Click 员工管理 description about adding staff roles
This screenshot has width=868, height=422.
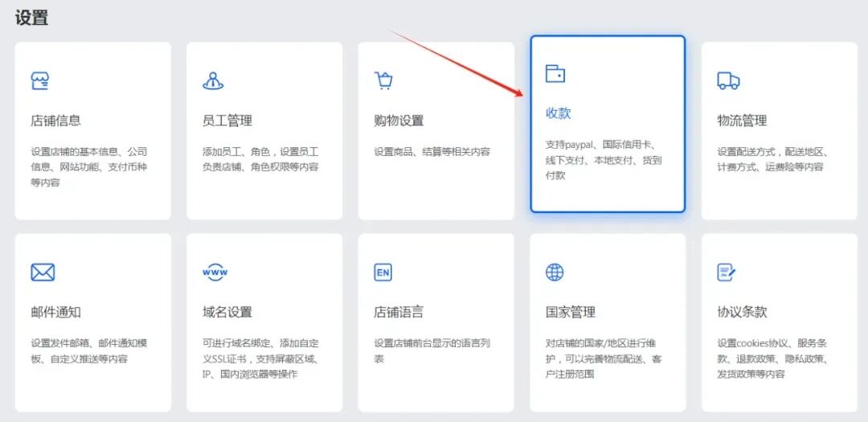click(260, 159)
